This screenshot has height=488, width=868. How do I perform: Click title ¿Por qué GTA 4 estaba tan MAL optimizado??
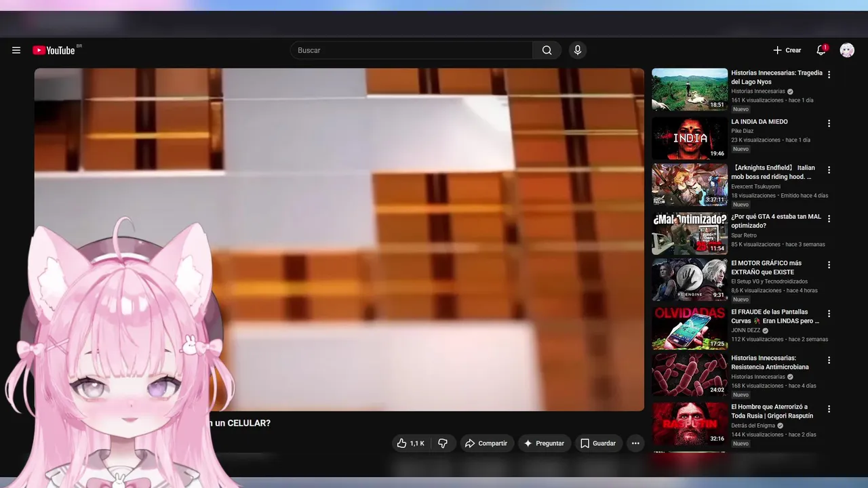[x=776, y=221]
